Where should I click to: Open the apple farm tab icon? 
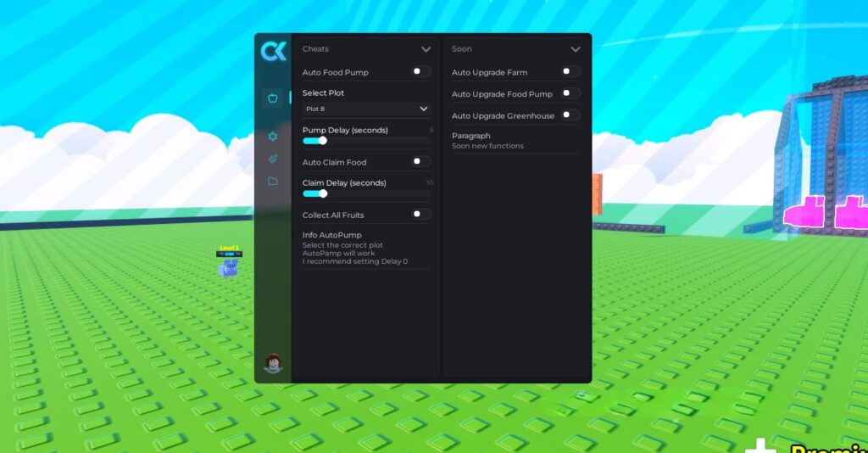(x=272, y=98)
